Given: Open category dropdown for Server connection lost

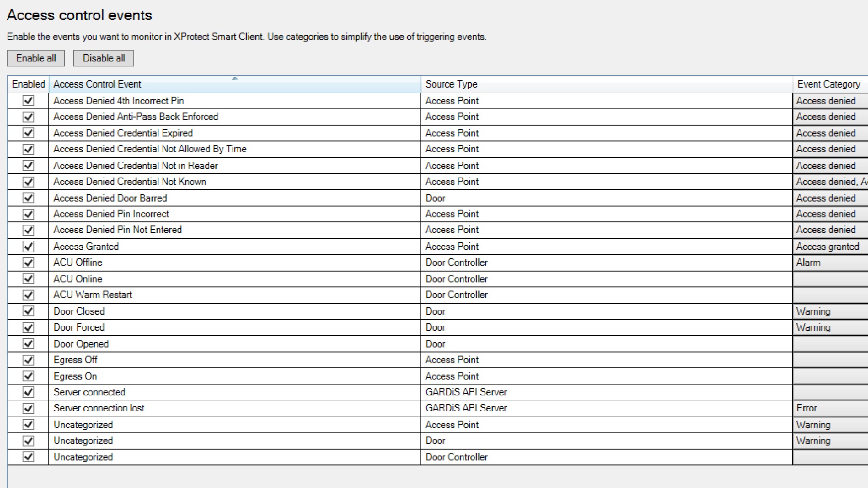Looking at the screenshot, I should pos(830,408).
